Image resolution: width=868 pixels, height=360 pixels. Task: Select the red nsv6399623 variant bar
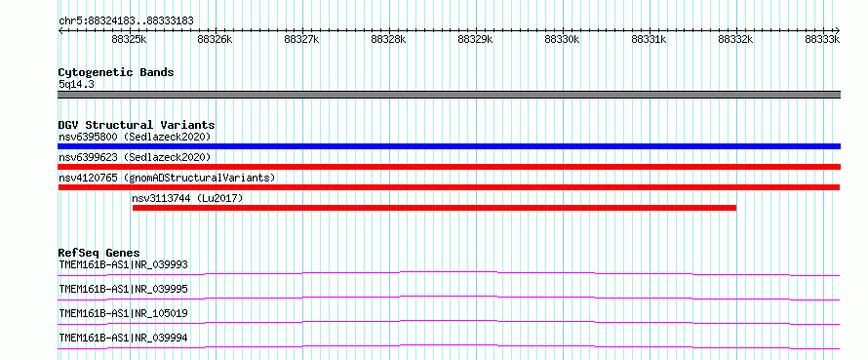point(449,167)
